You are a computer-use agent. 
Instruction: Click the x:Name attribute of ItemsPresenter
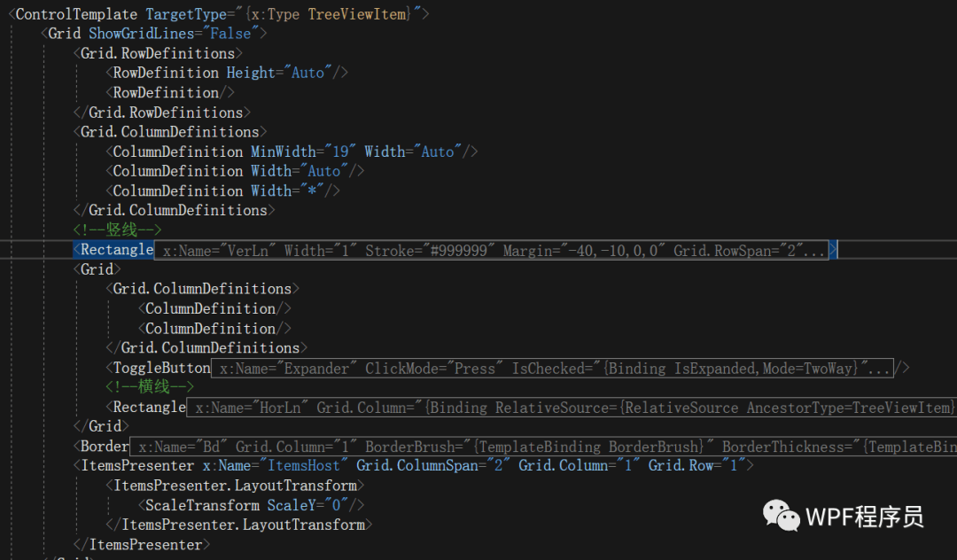pyautogui.click(x=227, y=466)
